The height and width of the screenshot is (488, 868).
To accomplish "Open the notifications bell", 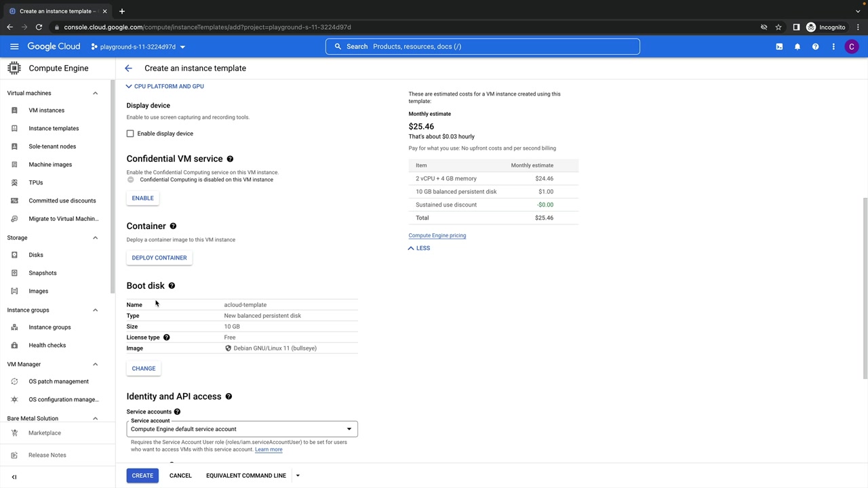I will click(797, 47).
